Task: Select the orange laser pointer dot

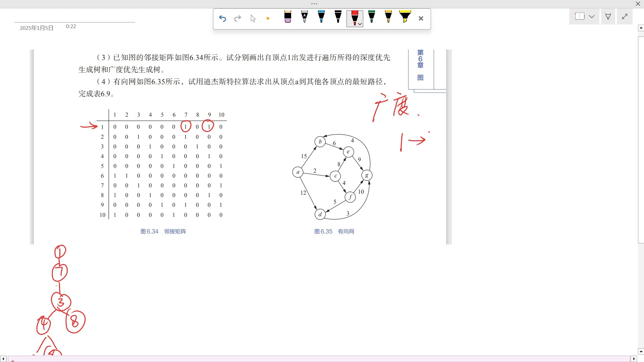Action: tap(268, 18)
